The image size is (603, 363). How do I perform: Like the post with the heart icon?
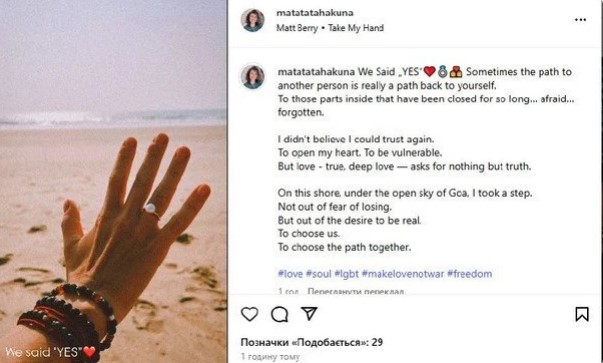(250, 314)
